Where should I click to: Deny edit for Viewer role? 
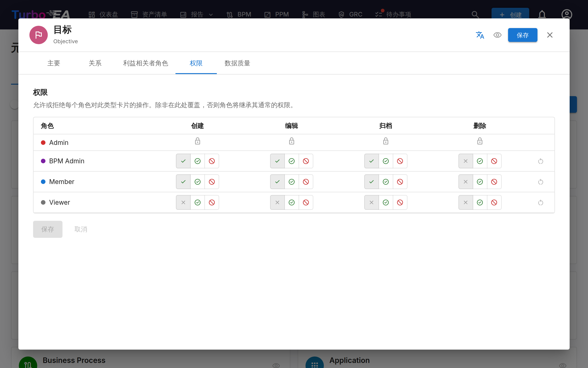click(306, 202)
